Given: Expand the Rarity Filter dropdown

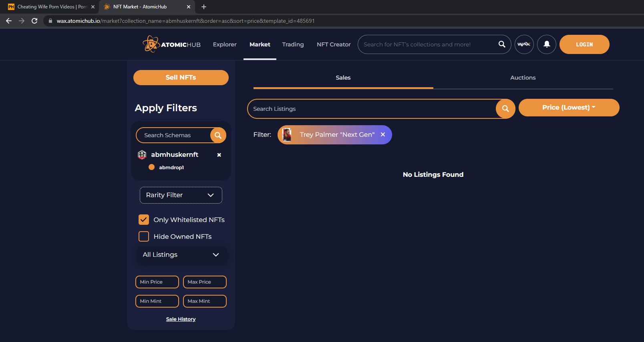Looking at the screenshot, I should pos(181,195).
